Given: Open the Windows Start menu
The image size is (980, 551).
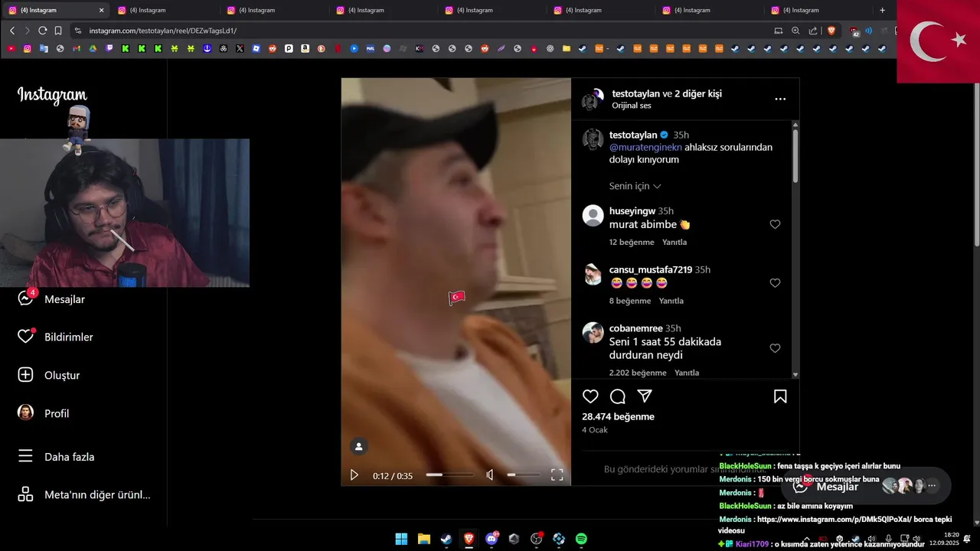Looking at the screenshot, I should (401, 539).
